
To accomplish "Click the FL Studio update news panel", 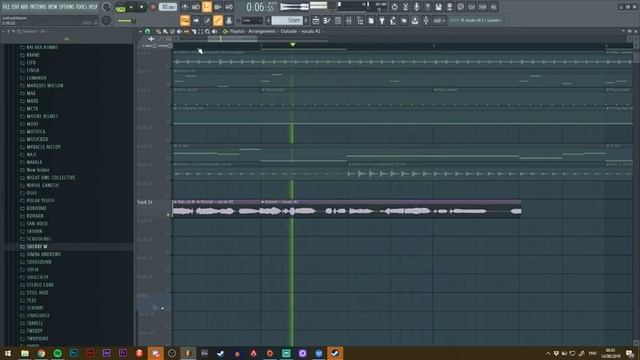I will tap(476, 20).
